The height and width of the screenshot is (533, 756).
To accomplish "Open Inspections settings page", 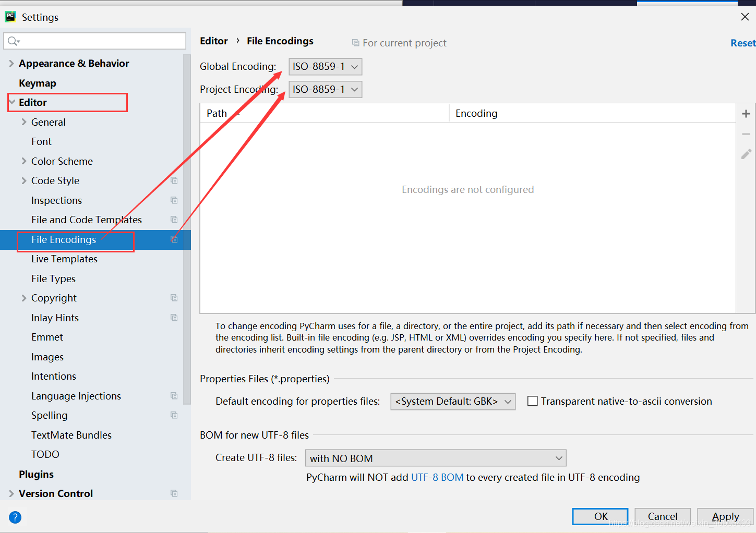I will (x=56, y=200).
